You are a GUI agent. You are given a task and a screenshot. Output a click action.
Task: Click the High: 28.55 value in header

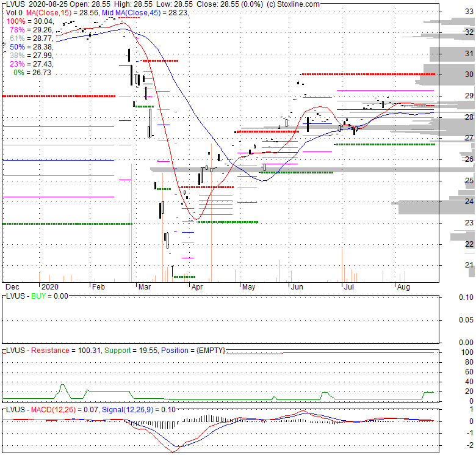coord(134,4)
